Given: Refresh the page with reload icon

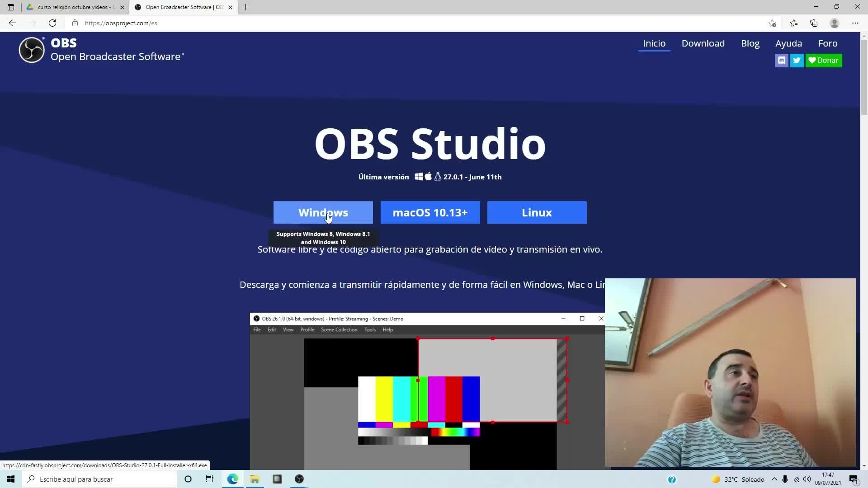Looking at the screenshot, I should point(52,23).
